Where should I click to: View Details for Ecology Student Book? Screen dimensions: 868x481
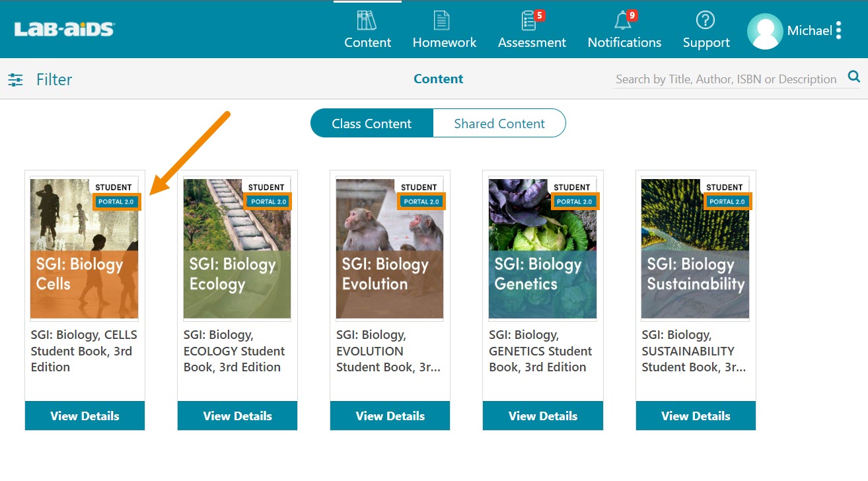pos(237,416)
